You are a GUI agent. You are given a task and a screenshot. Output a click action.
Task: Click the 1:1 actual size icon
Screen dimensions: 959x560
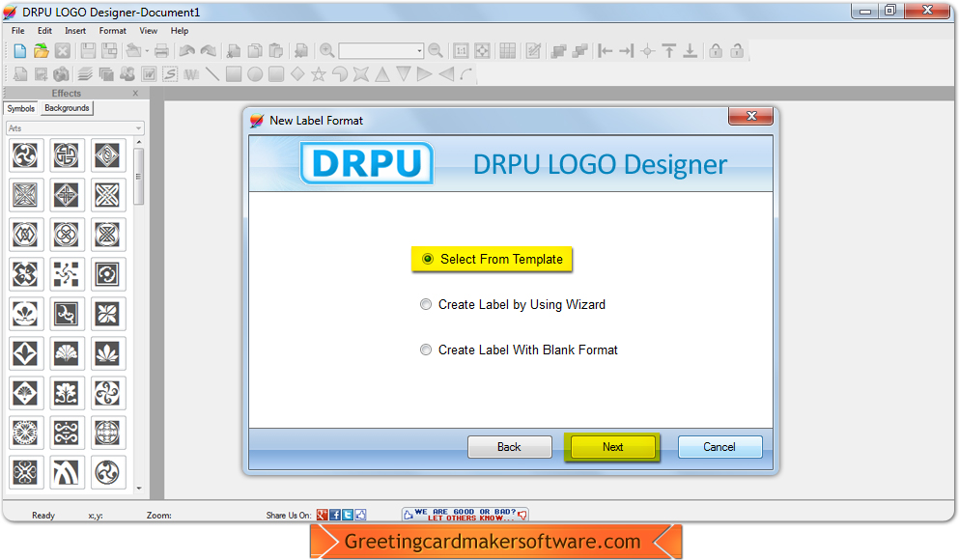(462, 51)
